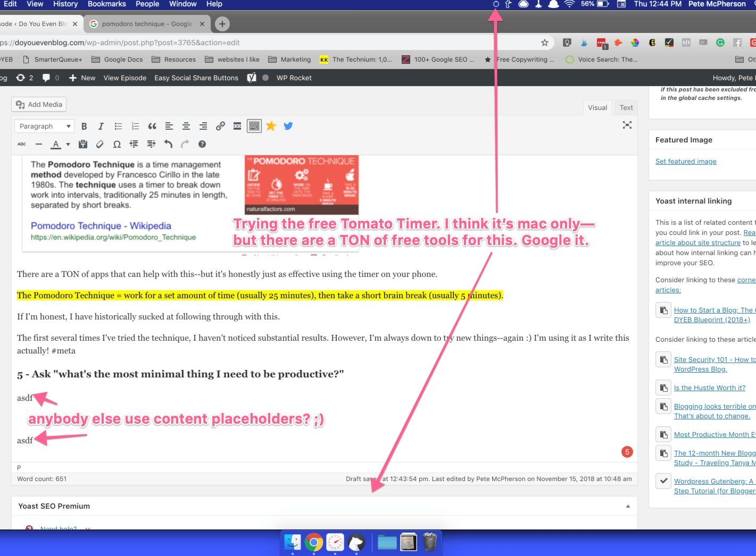Click the Yoast icon in admin bar
Viewport: 756px width, 556px height.
[252, 78]
